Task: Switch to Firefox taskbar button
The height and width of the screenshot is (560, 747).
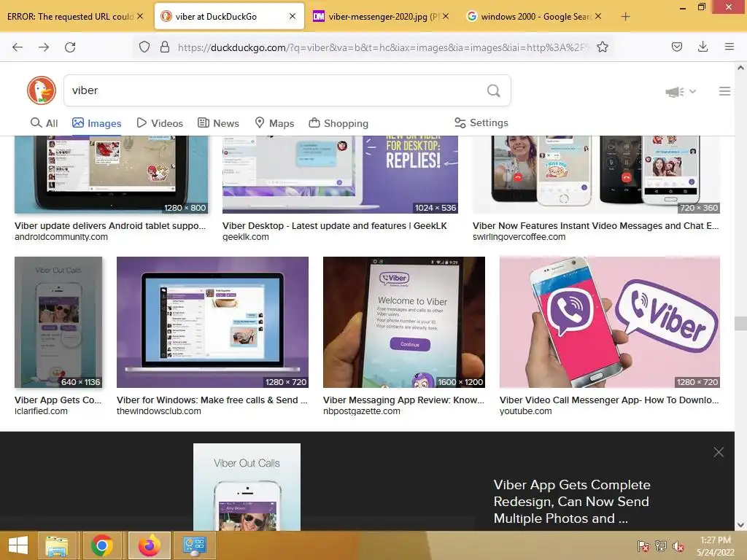Action: pos(149,545)
